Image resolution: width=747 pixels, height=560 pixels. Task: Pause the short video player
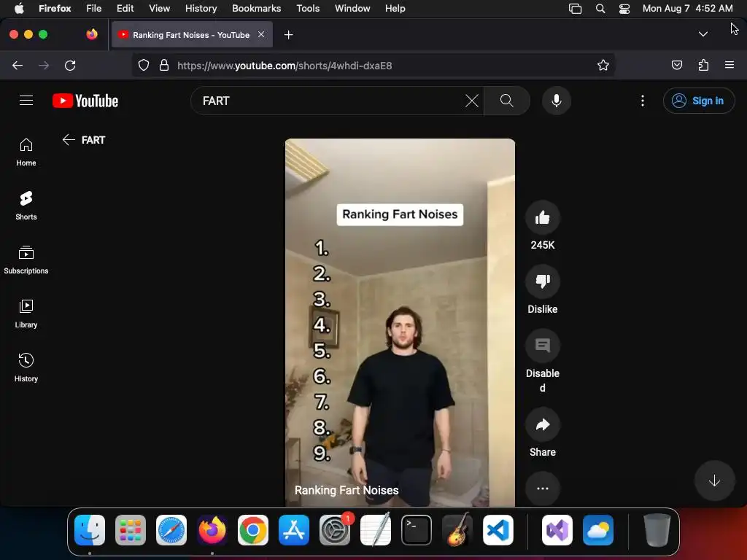(x=400, y=322)
